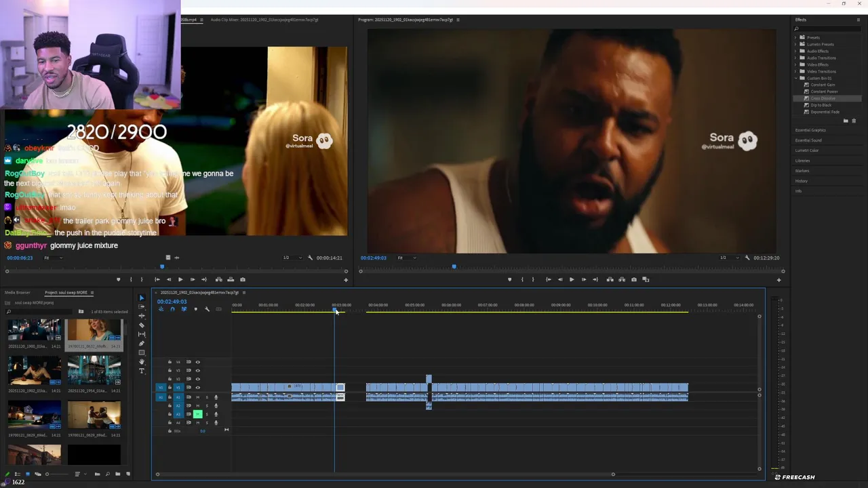Image resolution: width=868 pixels, height=488 pixels.
Task: Open Lumetri Color panel tab
Action: coord(807,150)
